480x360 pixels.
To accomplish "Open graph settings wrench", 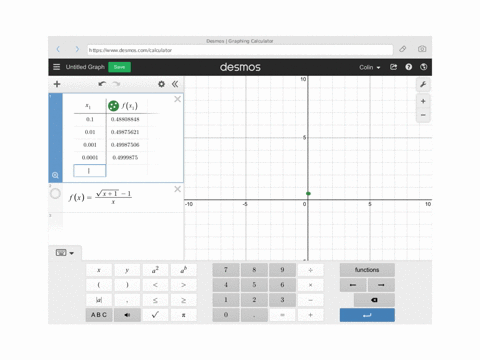I will (423, 85).
